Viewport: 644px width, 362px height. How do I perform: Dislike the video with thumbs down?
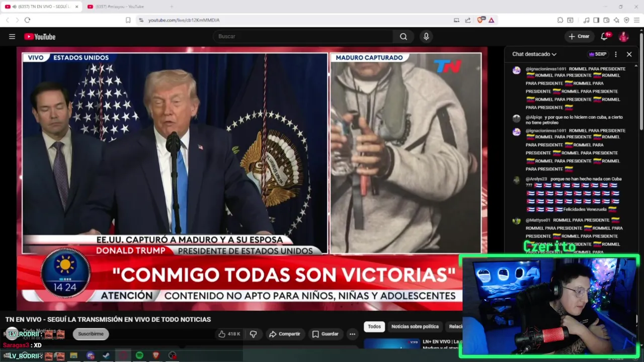coord(253,334)
